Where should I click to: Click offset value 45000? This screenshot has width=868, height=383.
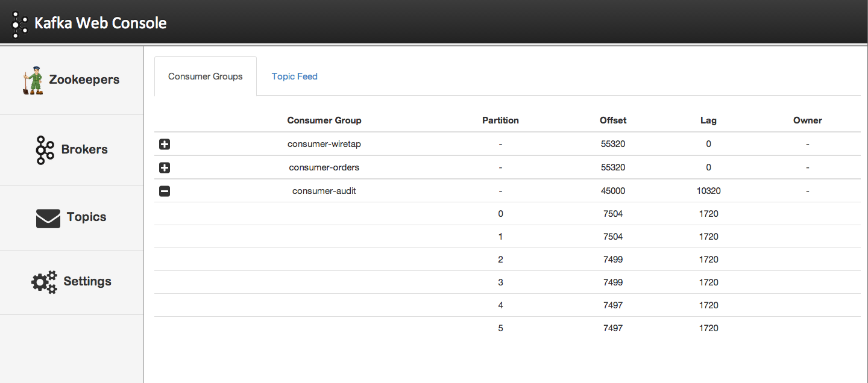pos(613,191)
